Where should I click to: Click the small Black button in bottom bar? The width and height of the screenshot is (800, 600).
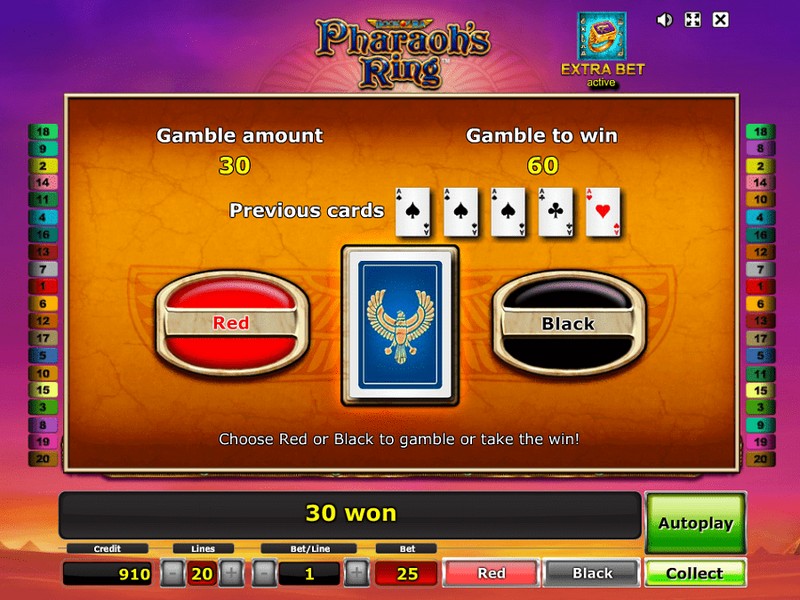[592, 573]
